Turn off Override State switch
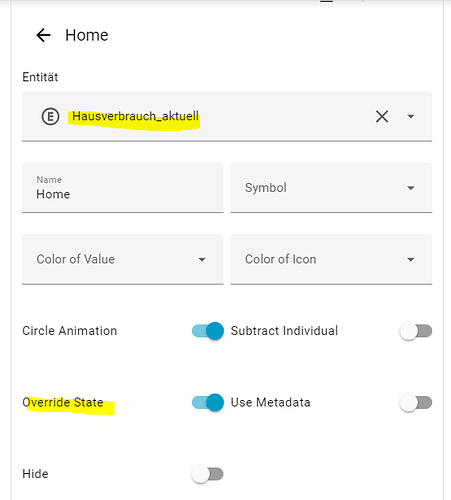 (208, 402)
